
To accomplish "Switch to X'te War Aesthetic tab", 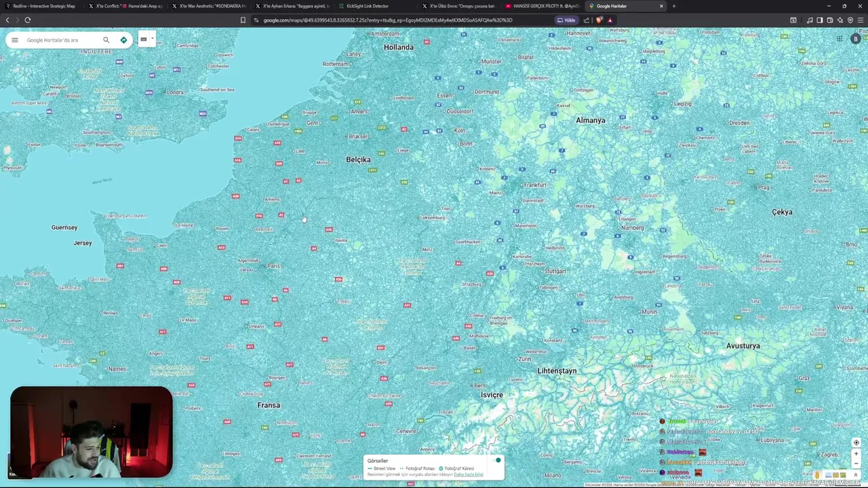I will tap(209, 6).
